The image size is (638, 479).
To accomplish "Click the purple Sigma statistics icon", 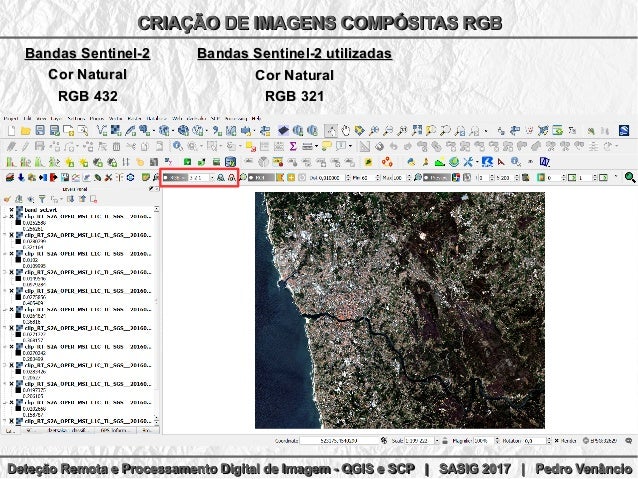I will (x=293, y=146).
